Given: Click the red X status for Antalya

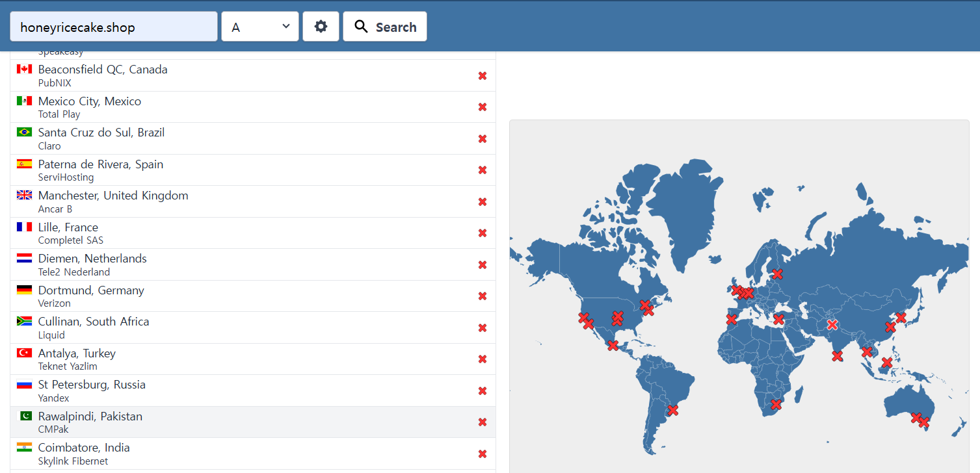Looking at the screenshot, I should point(483,359).
